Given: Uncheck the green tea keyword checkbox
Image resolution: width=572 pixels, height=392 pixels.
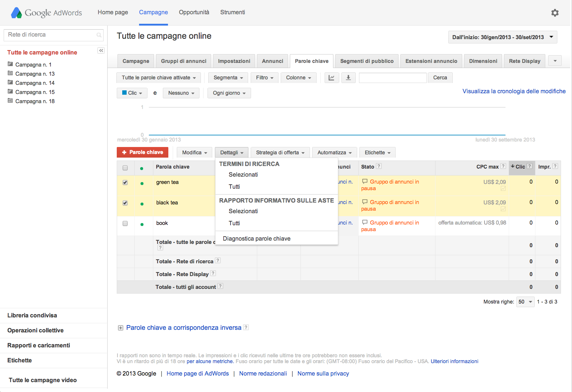Looking at the screenshot, I should click(x=125, y=182).
